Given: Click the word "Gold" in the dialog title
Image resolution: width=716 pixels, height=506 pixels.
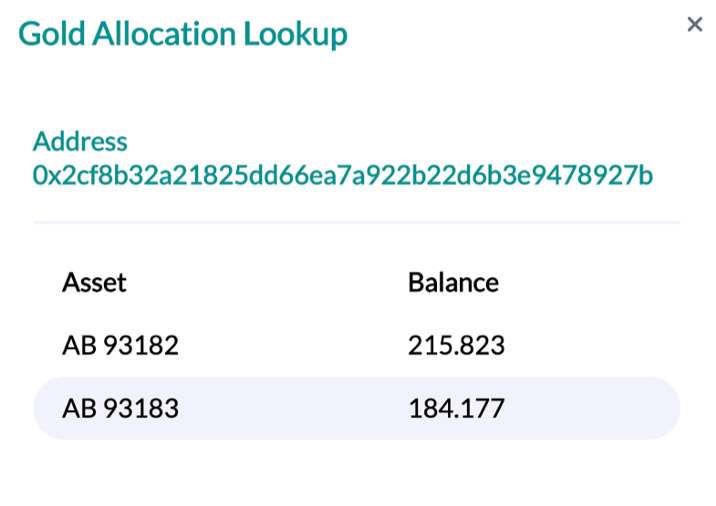Looking at the screenshot, I should point(52,34).
